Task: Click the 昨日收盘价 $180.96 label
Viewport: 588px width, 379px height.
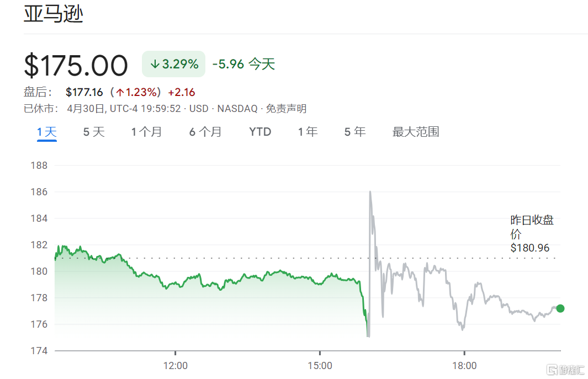Action: pos(531,234)
